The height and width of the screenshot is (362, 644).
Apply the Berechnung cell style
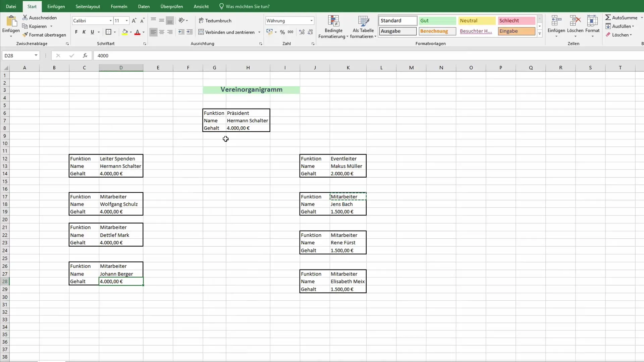click(x=437, y=31)
